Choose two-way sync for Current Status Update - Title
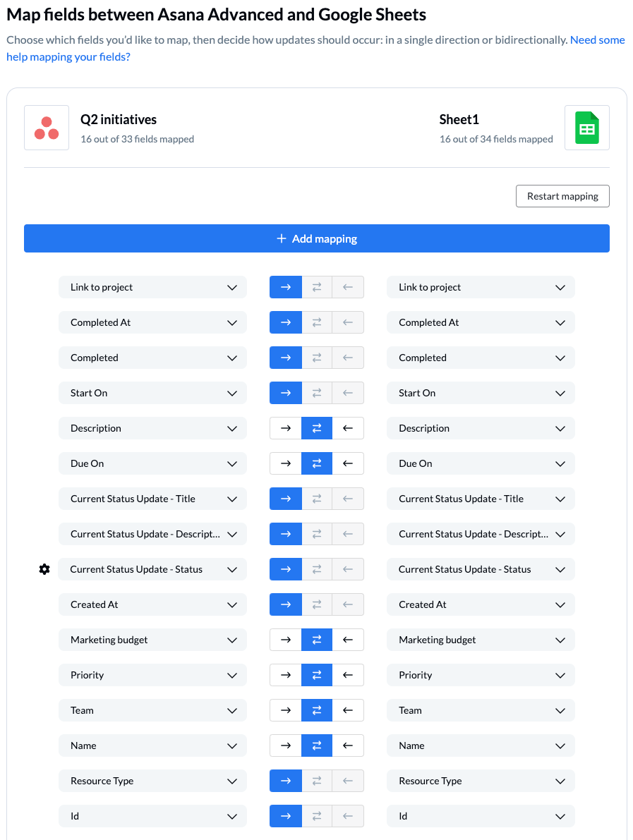The width and height of the screenshot is (633, 840). click(x=317, y=499)
